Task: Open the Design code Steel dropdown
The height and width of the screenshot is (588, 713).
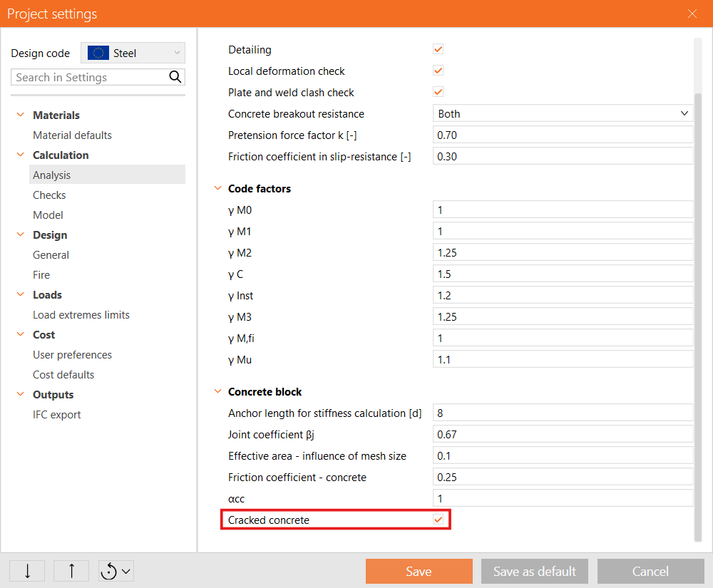Action: [133, 53]
